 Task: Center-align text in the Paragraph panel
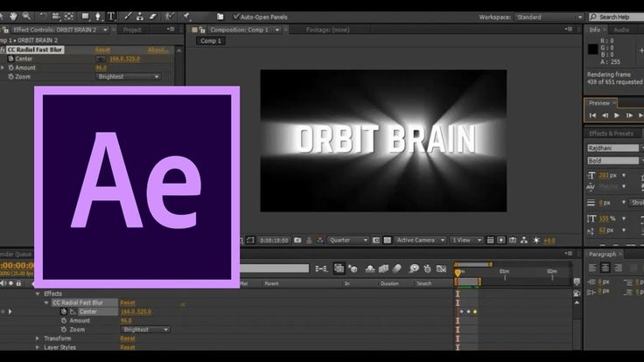pyautogui.click(x=605, y=268)
